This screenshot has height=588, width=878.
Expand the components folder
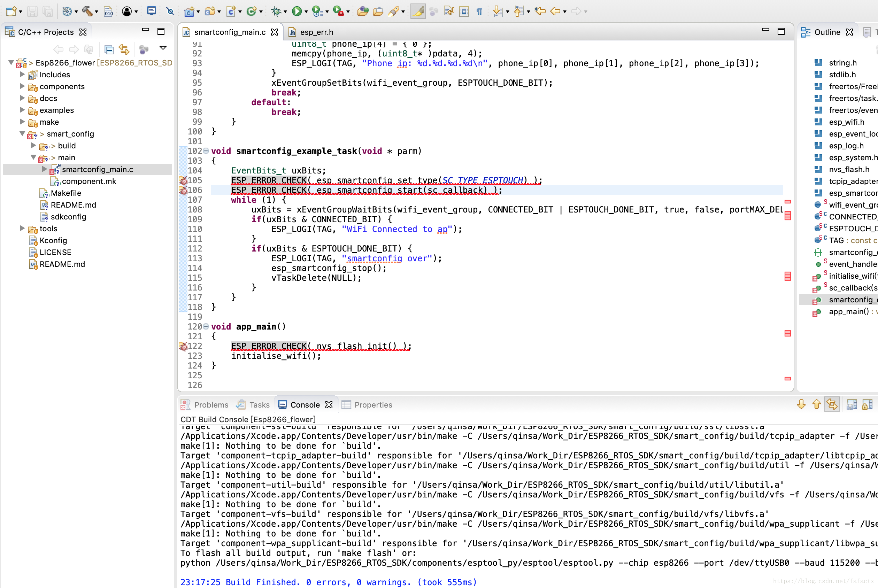tap(22, 87)
